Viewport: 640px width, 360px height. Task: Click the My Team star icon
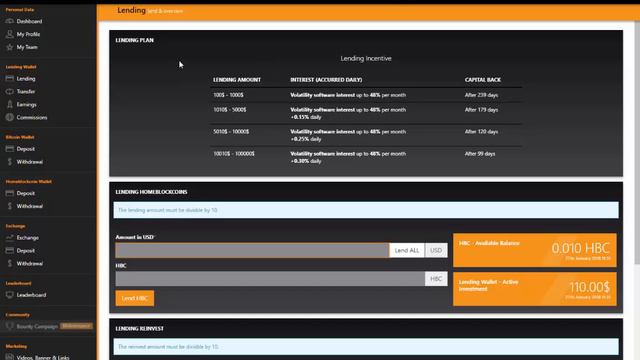point(10,47)
